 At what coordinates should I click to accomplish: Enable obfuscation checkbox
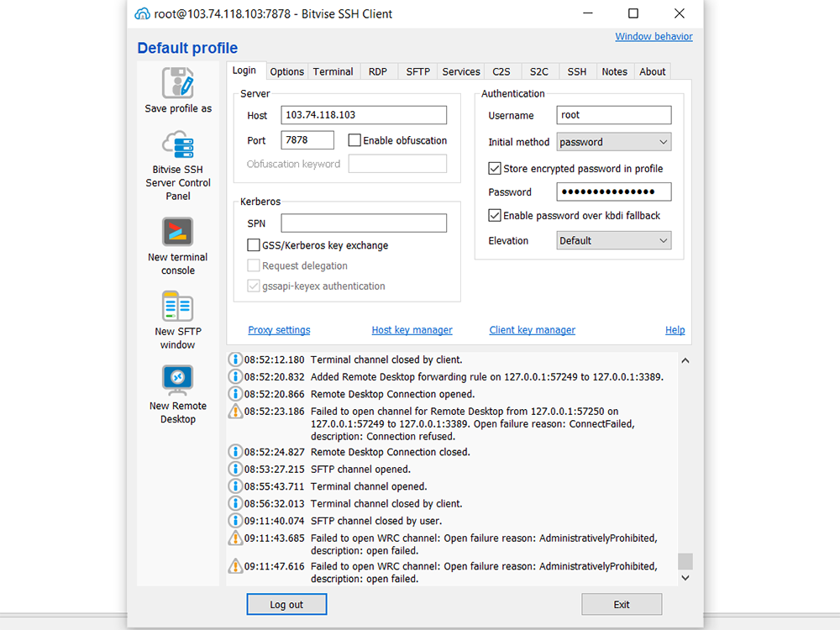(x=354, y=140)
